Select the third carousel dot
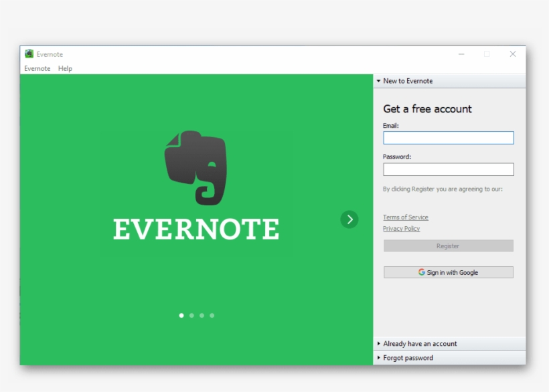 click(x=202, y=314)
